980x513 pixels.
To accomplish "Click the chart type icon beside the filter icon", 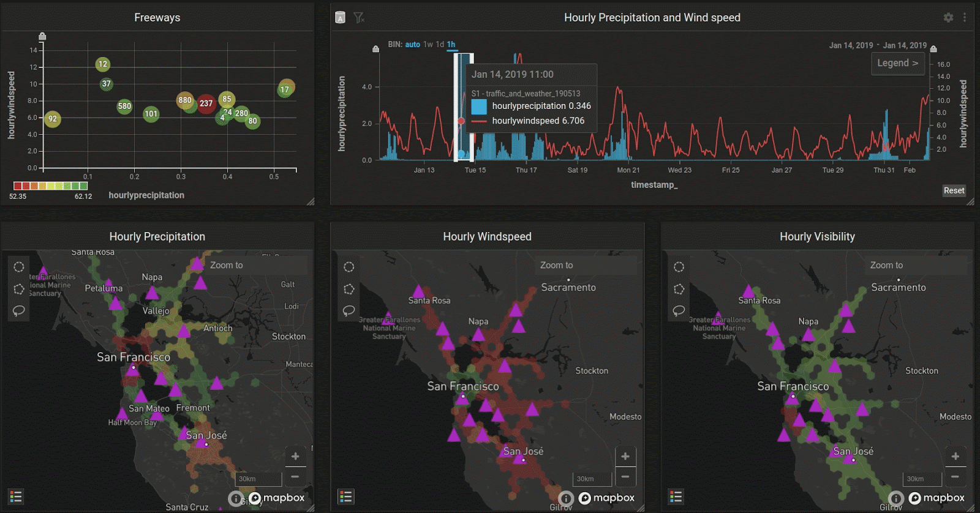I will pos(340,18).
